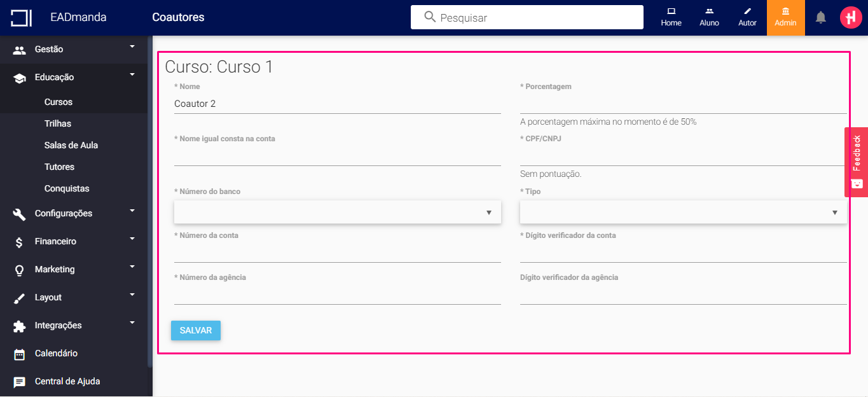The width and height of the screenshot is (868, 397).
Task: Click the Número da conta field
Action: point(338,253)
